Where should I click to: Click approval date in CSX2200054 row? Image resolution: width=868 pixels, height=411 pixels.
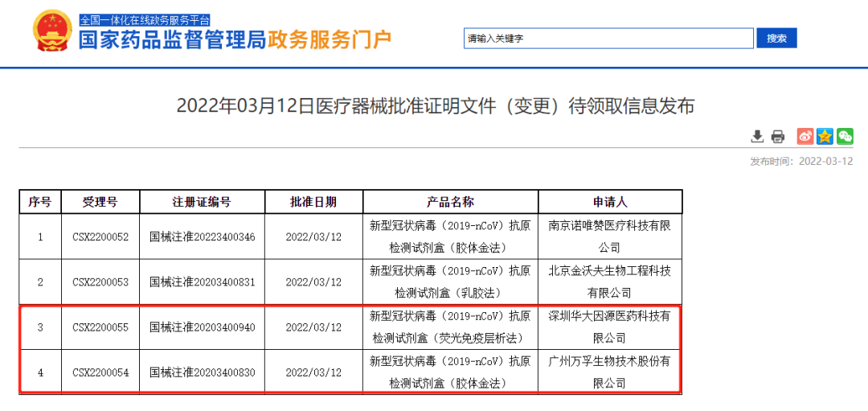coord(313,372)
